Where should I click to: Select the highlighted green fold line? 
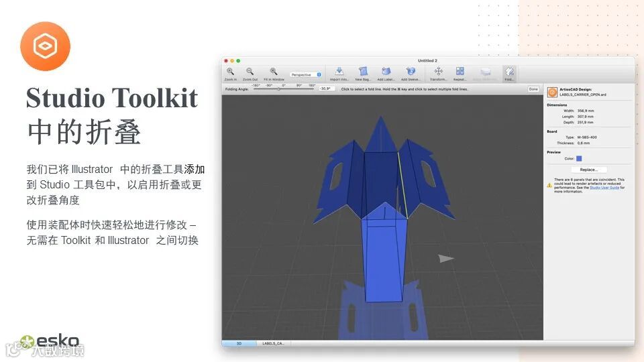pos(402,185)
